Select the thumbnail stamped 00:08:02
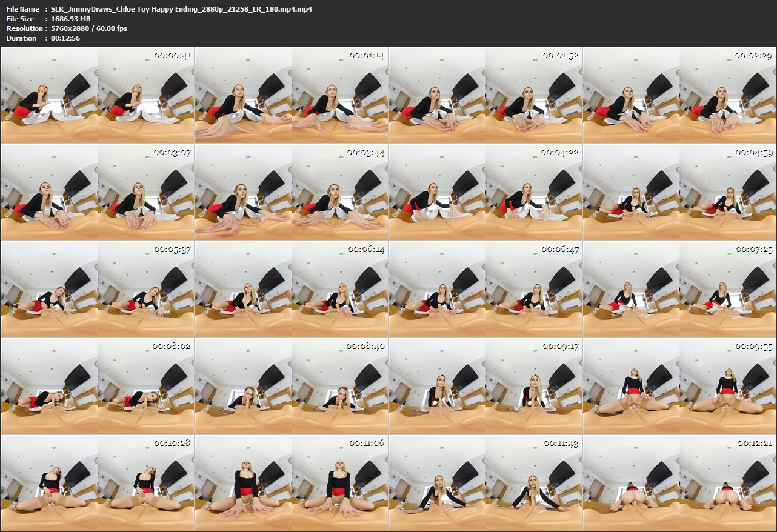The width and height of the screenshot is (777, 532). tap(98, 386)
